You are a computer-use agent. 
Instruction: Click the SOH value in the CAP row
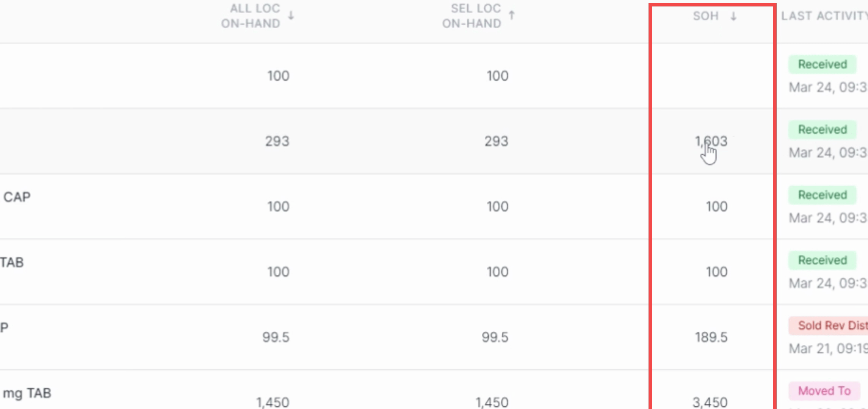716,207
